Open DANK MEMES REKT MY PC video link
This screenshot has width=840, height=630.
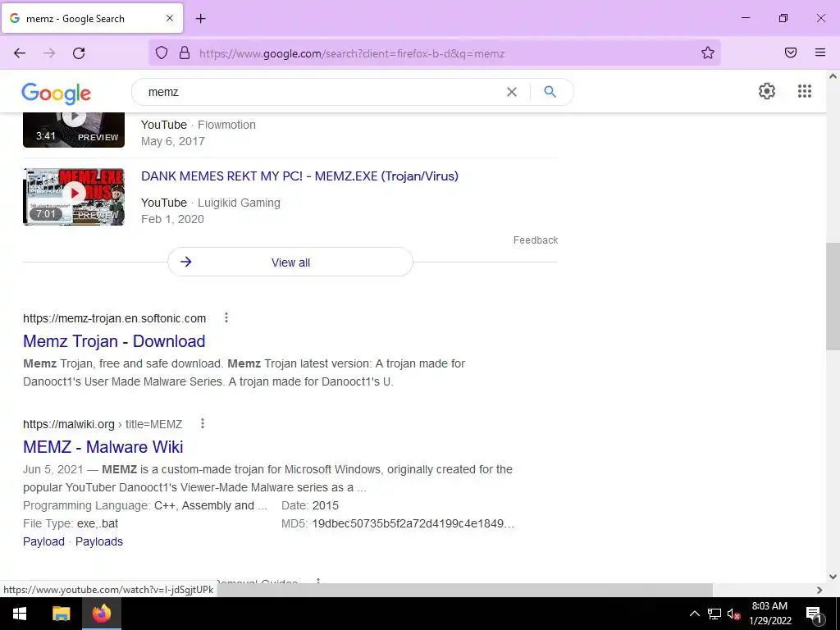[x=299, y=176]
